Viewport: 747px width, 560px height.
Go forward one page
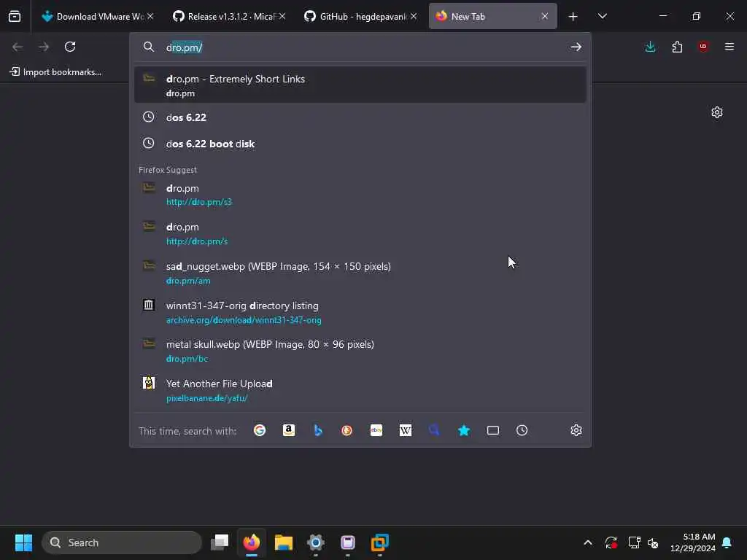pos(44,47)
